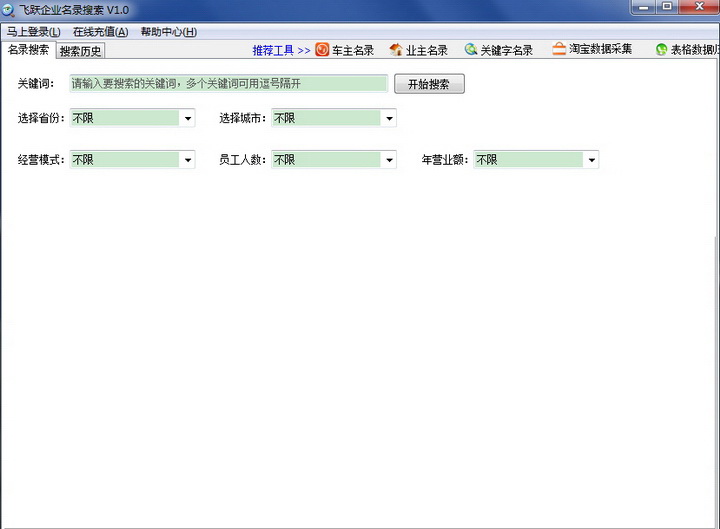Switch to the 搜索历史 tab
Viewport: 720px width, 529px height.
tap(80, 51)
